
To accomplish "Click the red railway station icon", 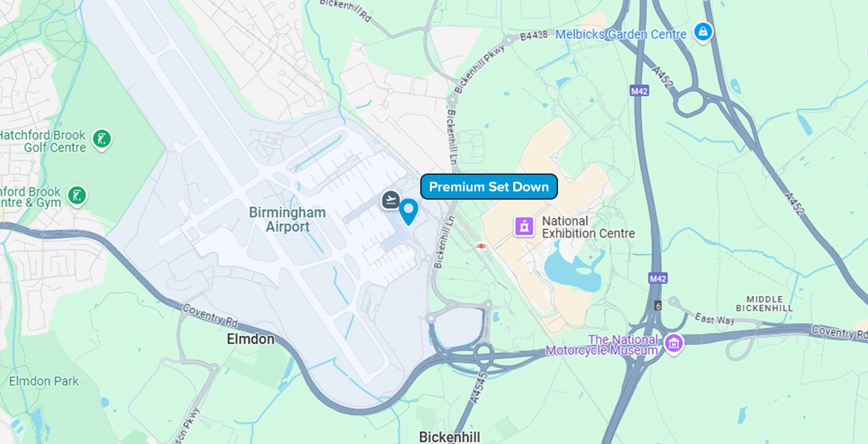I will coord(481,244).
